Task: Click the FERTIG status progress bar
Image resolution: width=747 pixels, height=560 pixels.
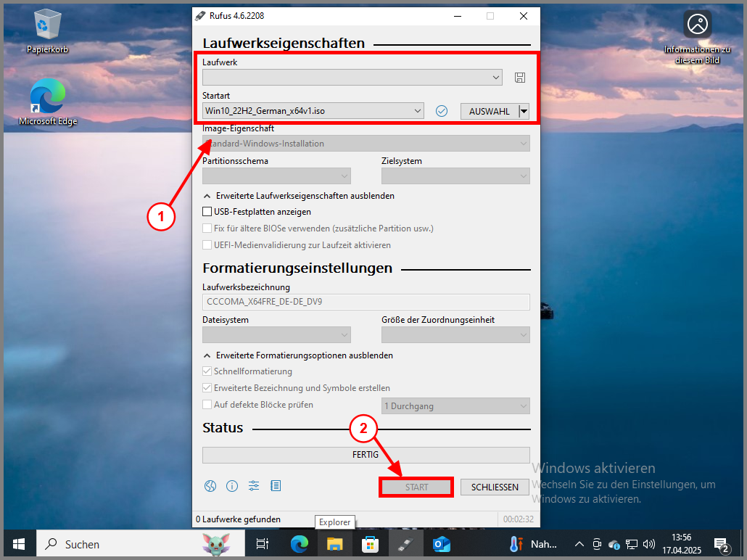Action: pyautogui.click(x=366, y=455)
